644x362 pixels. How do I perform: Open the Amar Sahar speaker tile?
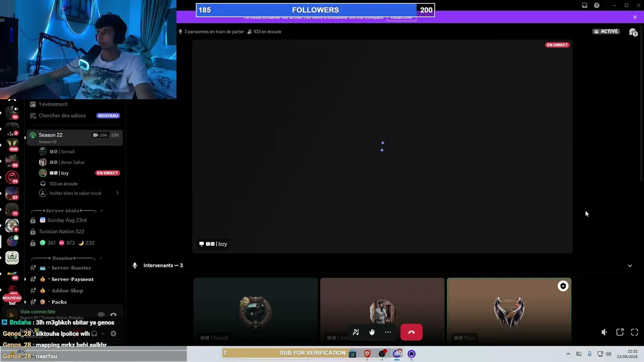[382, 312]
